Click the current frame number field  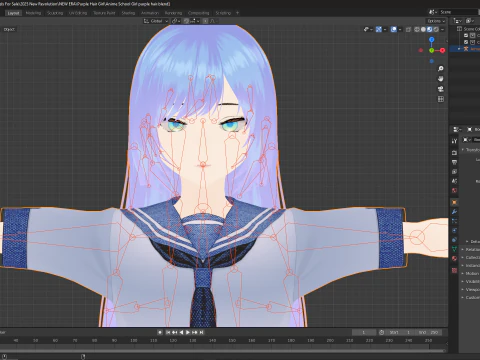pos(364,332)
